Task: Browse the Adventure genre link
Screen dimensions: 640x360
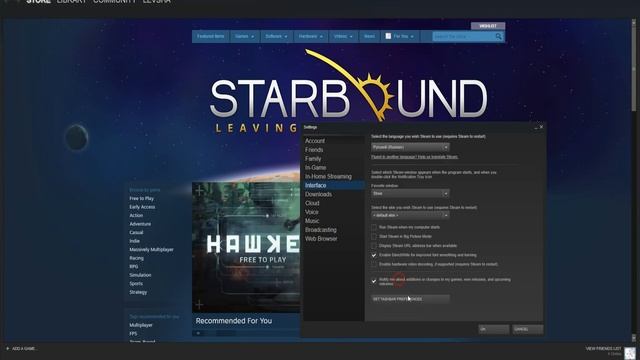Action: click(140, 224)
